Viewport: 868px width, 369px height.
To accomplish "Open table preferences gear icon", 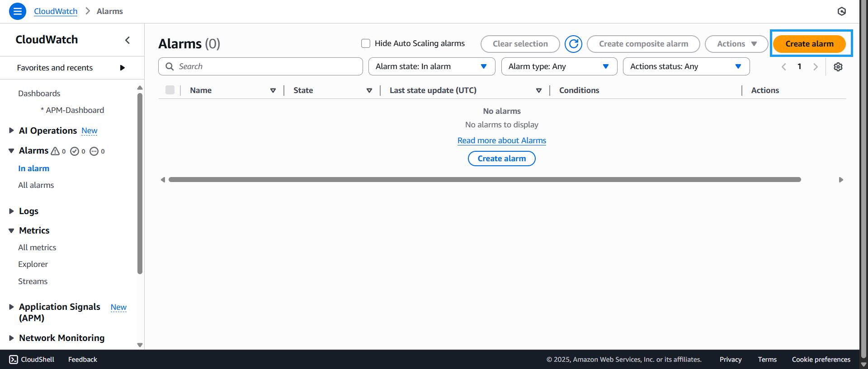I will point(838,67).
